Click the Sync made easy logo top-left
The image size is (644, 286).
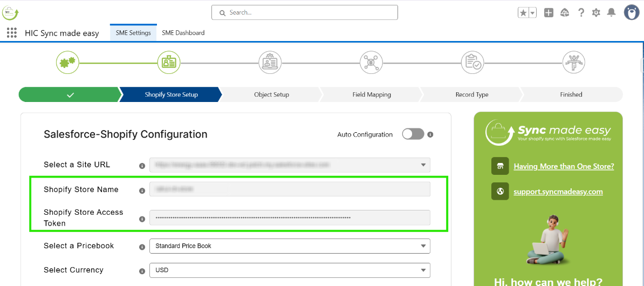tap(10, 13)
